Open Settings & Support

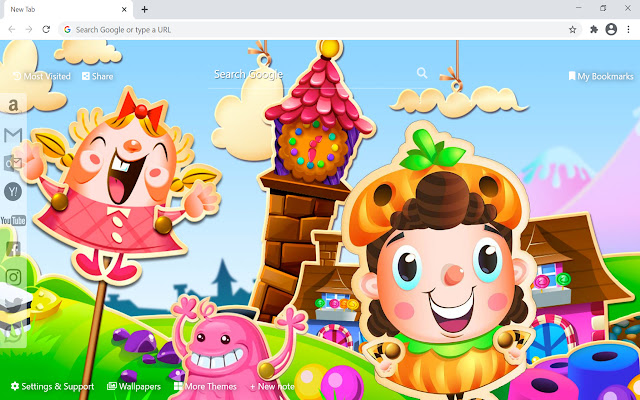(x=52, y=386)
